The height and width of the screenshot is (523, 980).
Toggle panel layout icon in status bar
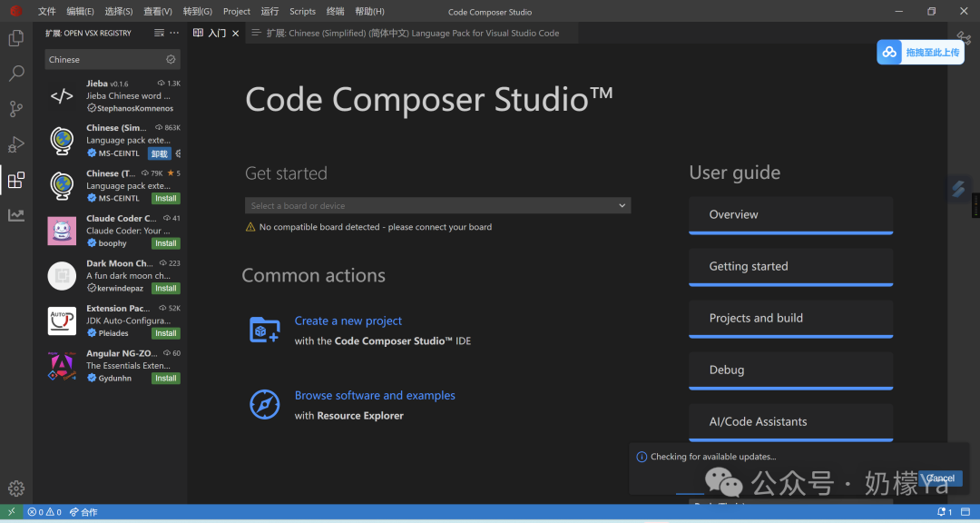(965, 512)
